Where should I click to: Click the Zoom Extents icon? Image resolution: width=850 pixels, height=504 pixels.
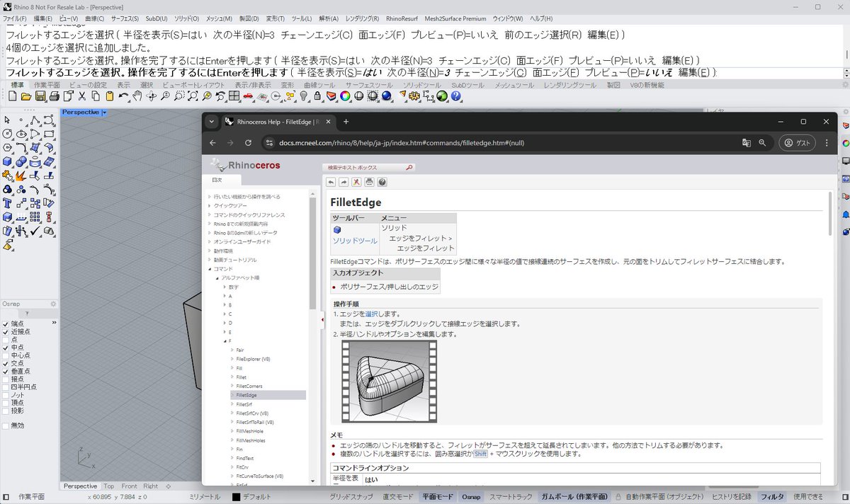193,96
